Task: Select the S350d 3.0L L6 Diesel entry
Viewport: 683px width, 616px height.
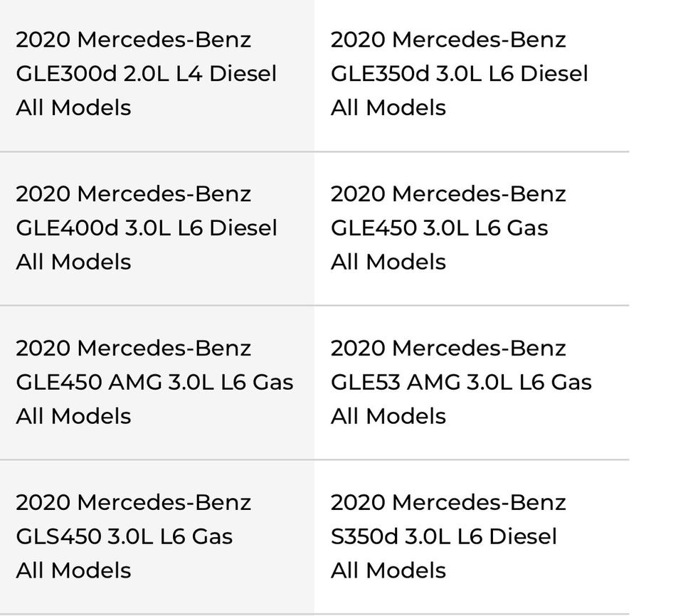Action: (x=443, y=536)
